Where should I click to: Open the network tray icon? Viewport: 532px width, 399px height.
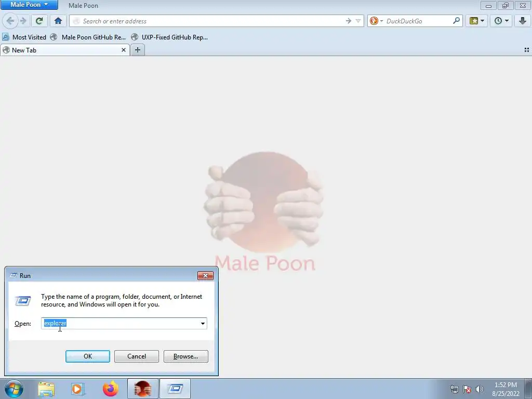(x=454, y=389)
